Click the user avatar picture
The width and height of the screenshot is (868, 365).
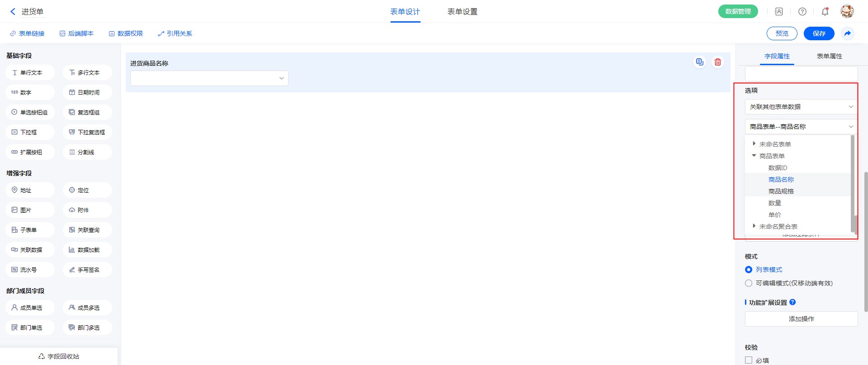tap(847, 11)
